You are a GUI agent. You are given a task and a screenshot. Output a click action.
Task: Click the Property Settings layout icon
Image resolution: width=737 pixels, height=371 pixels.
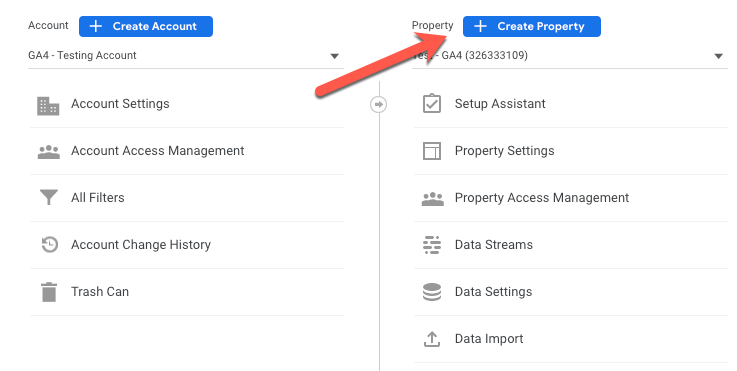pyautogui.click(x=432, y=151)
